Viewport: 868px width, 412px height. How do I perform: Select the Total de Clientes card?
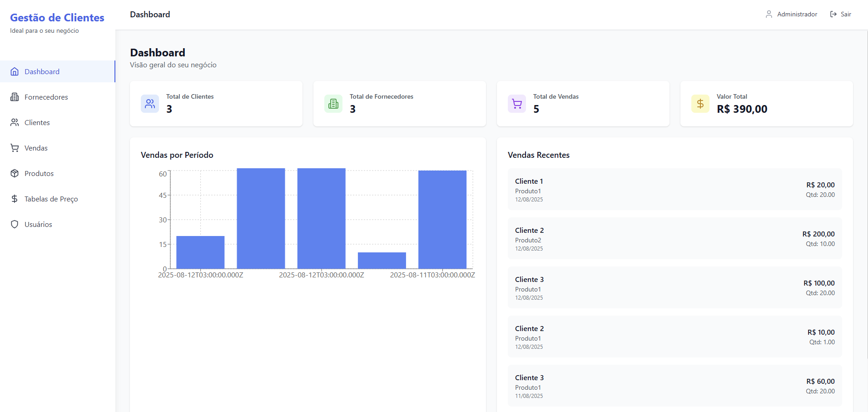(x=216, y=104)
